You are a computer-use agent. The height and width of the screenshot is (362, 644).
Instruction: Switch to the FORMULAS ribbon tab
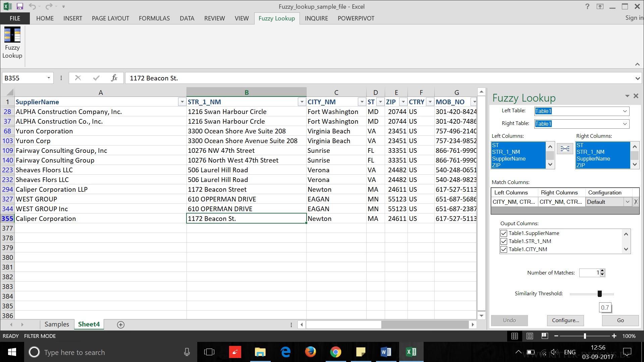point(154,18)
